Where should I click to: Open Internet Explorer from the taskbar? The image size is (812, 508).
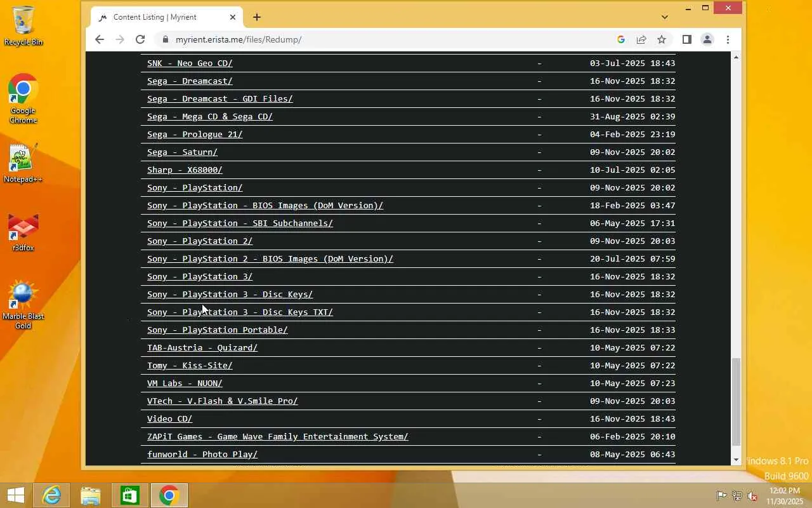click(51, 495)
